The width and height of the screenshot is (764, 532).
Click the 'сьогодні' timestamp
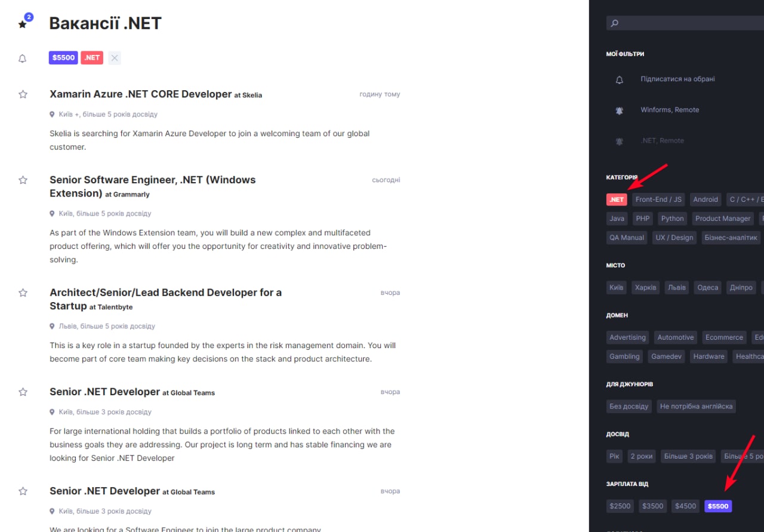tap(386, 180)
